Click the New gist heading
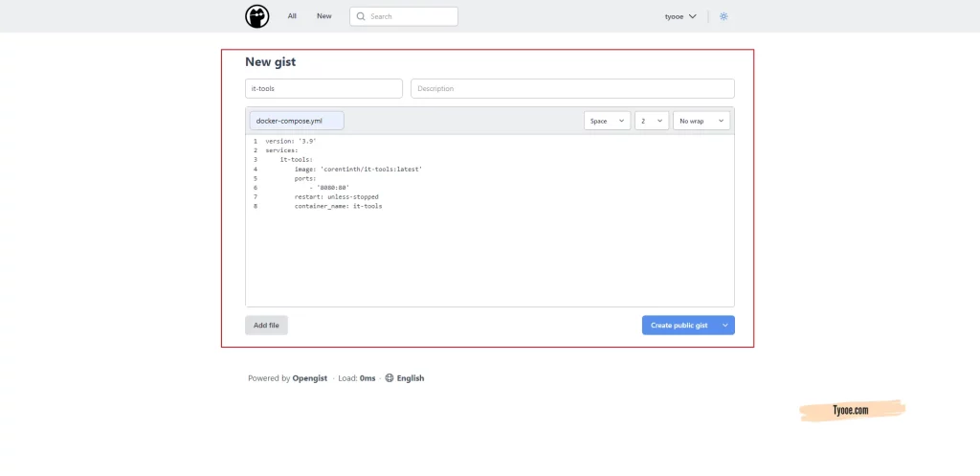Screen dimensions: 980x476 (270, 62)
